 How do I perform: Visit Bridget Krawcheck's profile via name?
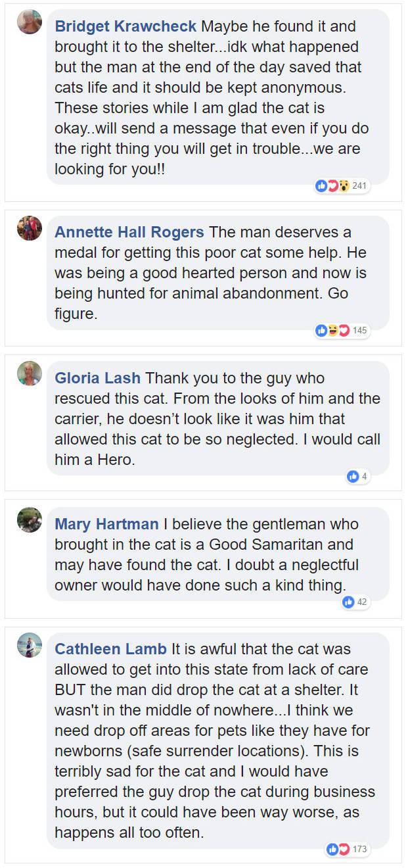tap(125, 26)
